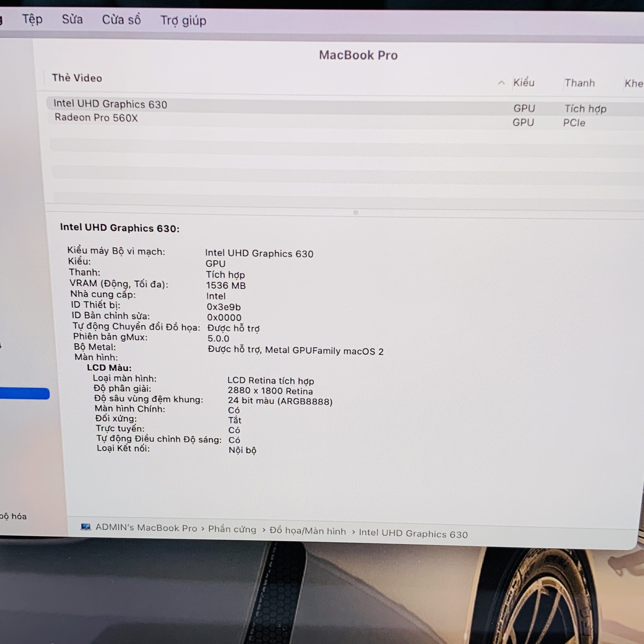644x644 pixels.
Task: Click the Intel UHD Graphics 630: detail heading
Action: click(x=120, y=228)
